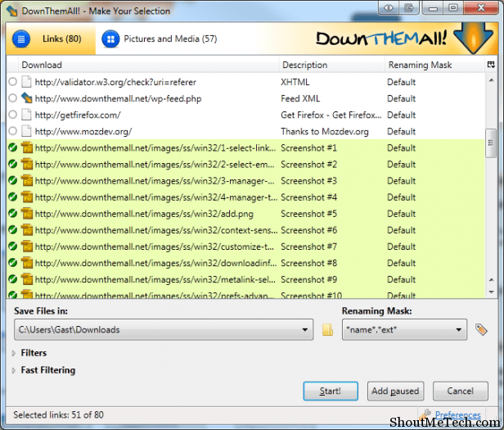Open the Renaming Mask dropdown arrow
The width and height of the screenshot is (504, 430).
coord(459,330)
